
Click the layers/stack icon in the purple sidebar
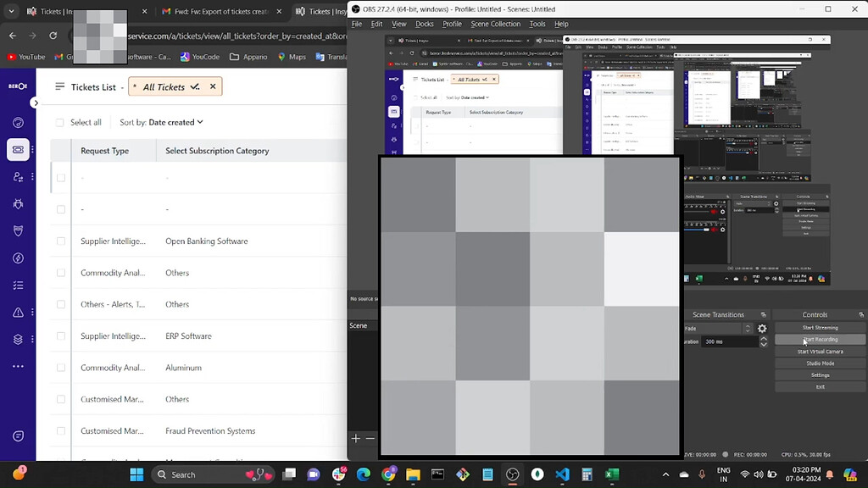[18, 339]
